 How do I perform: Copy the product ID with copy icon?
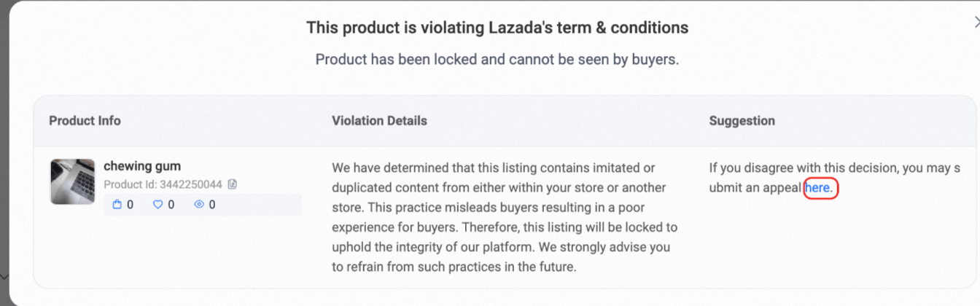pos(233,184)
